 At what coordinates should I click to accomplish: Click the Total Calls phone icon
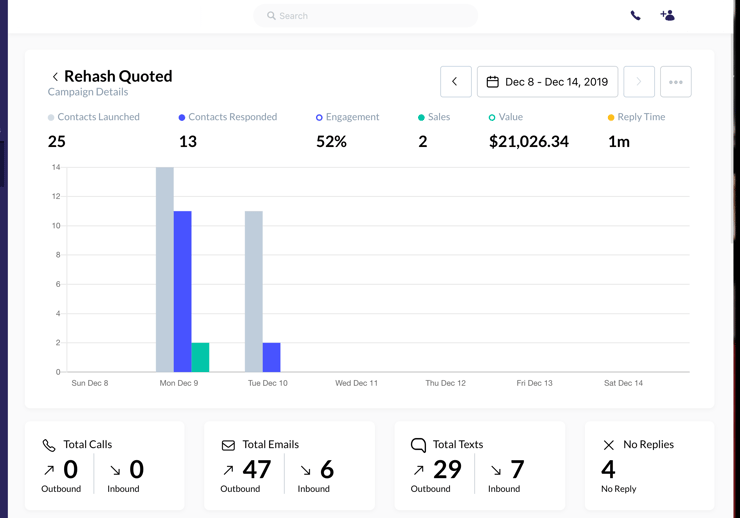pyautogui.click(x=49, y=445)
